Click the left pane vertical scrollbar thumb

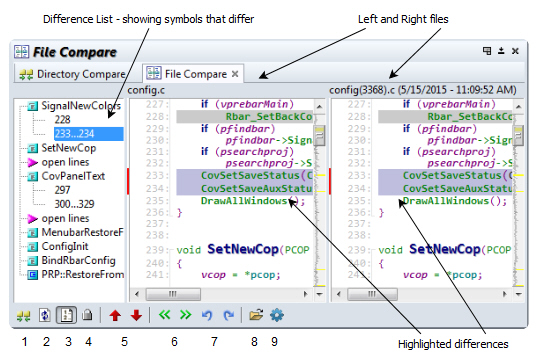(319, 135)
